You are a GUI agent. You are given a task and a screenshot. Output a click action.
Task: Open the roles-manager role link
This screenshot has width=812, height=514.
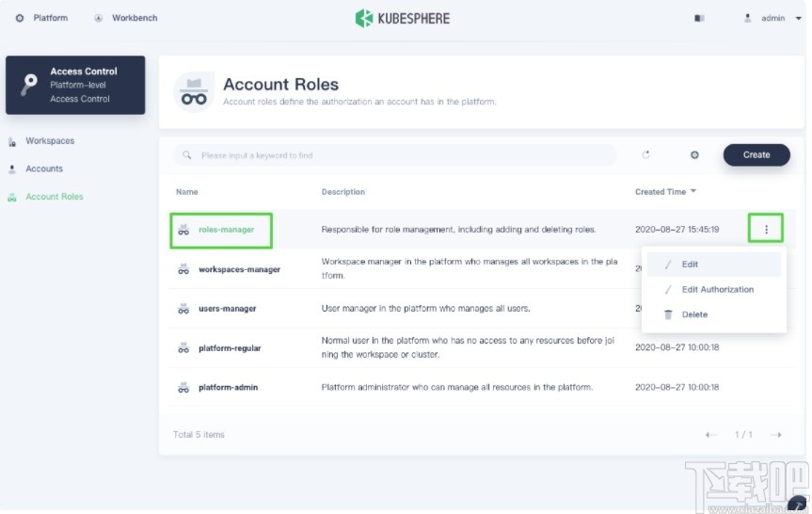(226, 230)
